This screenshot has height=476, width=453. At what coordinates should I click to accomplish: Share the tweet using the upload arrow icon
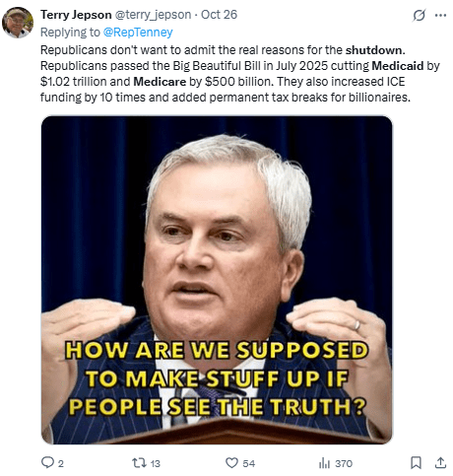pos(440,462)
